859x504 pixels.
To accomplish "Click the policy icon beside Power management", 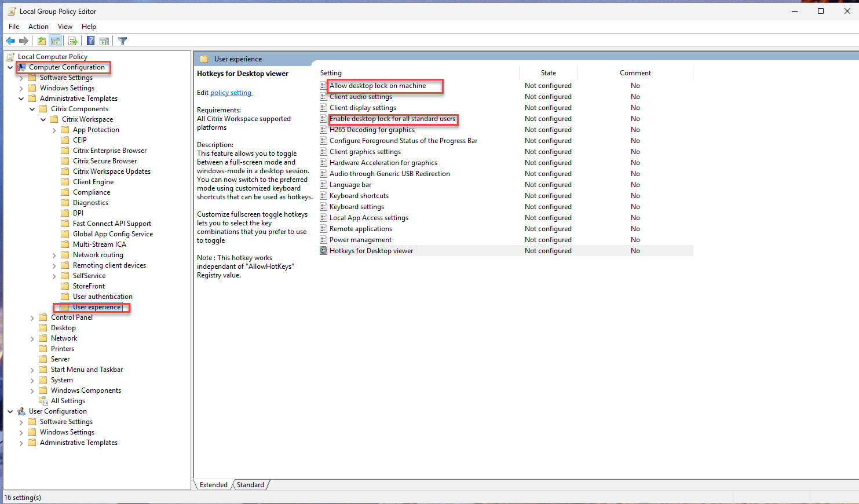I will pos(324,240).
